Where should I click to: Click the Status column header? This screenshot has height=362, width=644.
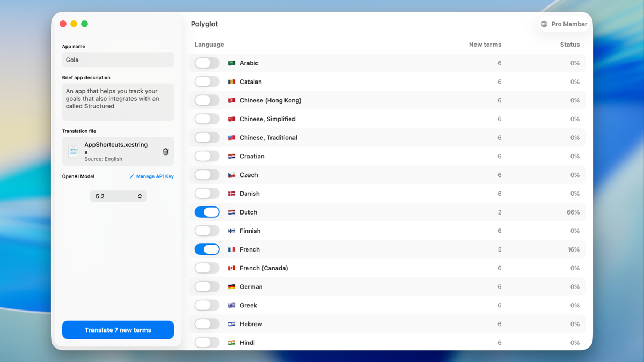click(x=570, y=45)
